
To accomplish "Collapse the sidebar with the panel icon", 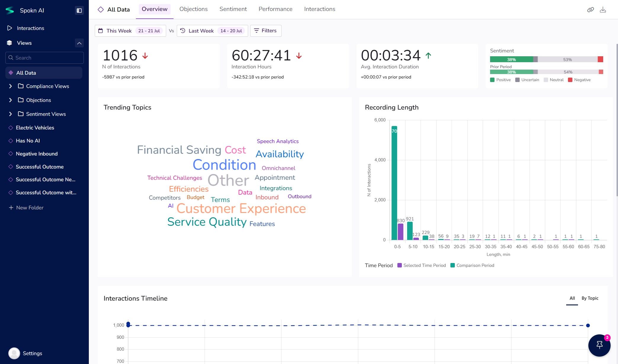I will point(79,10).
